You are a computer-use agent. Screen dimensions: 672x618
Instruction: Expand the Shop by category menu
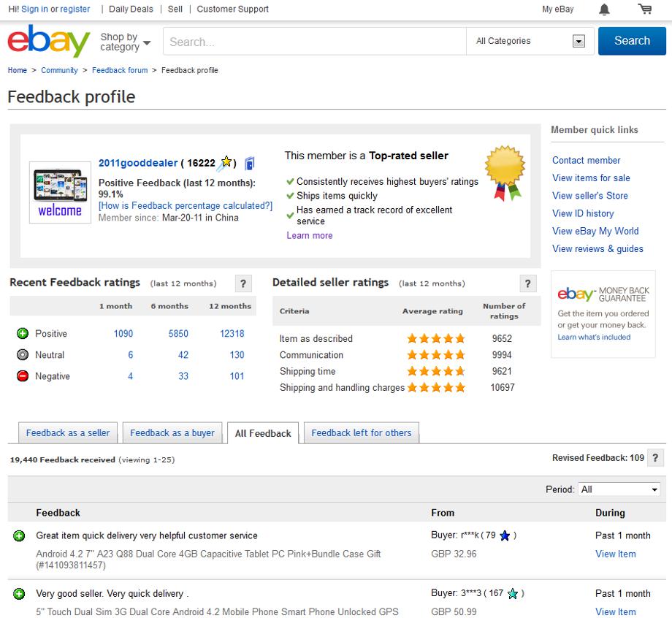pos(125,42)
